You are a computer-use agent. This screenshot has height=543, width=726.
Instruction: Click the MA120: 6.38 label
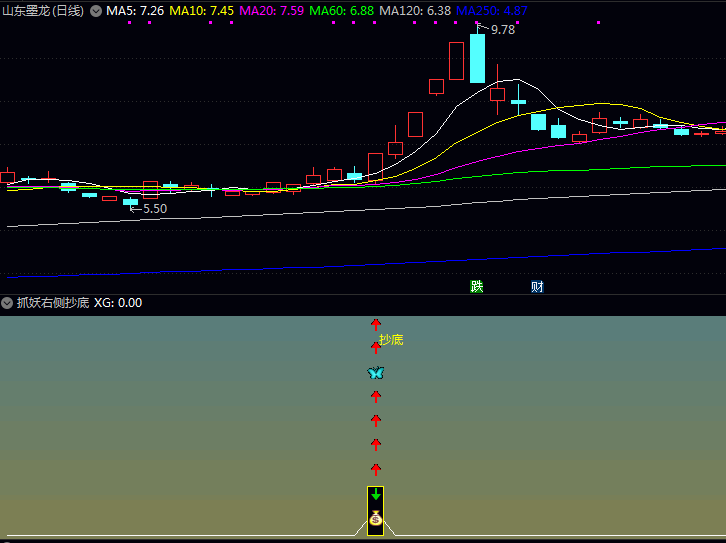coord(415,11)
